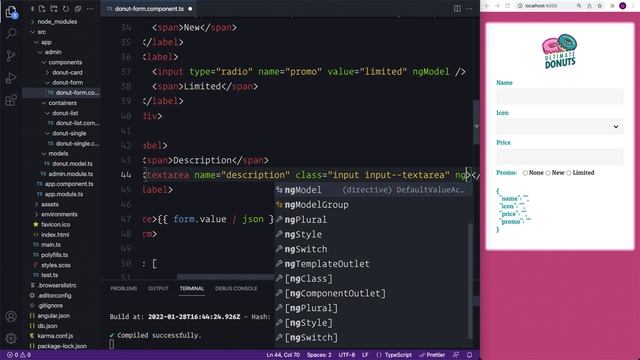Open the Accounts menu in activity bar
This screenshot has height=360, width=640.
[11, 316]
